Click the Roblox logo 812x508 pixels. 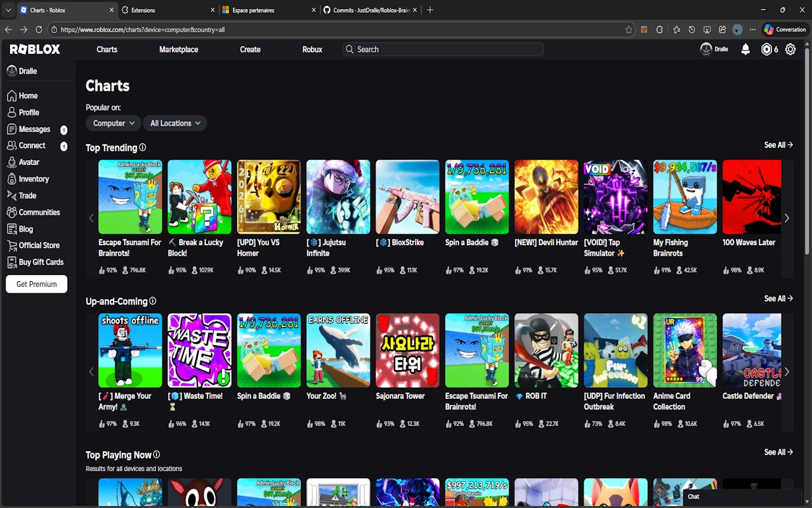click(35, 50)
